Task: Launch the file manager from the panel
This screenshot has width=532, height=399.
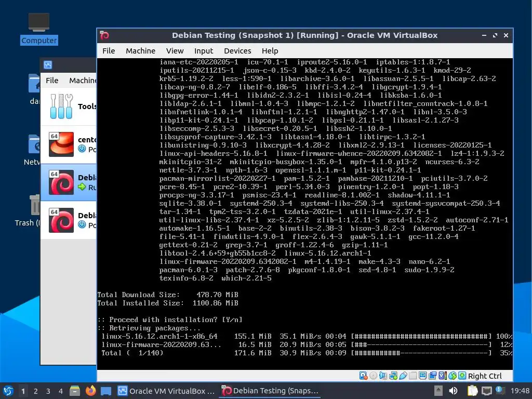Action: [x=75, y=391]
